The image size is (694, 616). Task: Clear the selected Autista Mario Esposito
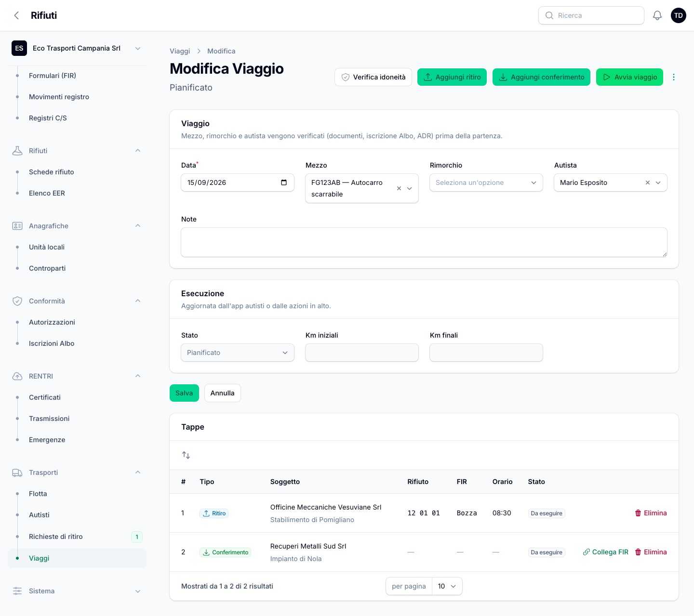(648, 183)
